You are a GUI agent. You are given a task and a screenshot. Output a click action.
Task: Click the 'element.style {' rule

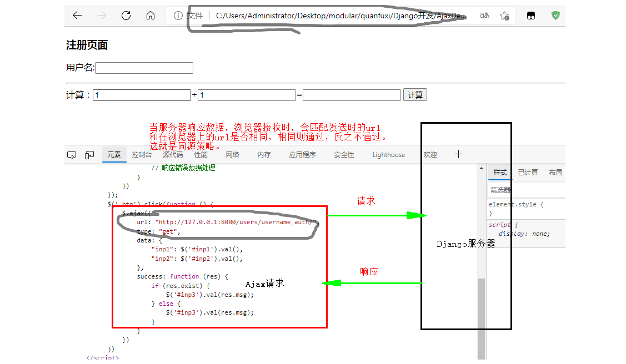coord(516,204)
